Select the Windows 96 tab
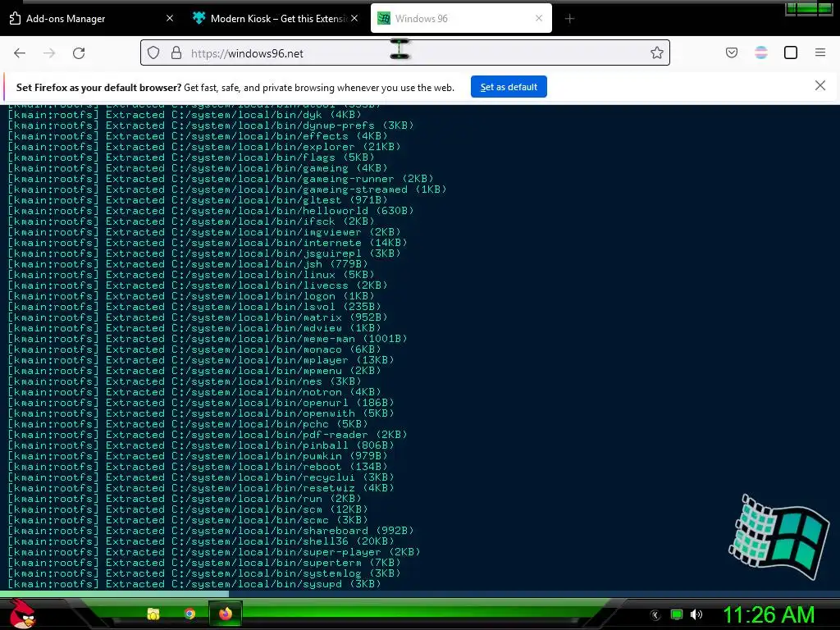This screenshot has width=840, height=630. coord(461,19)
